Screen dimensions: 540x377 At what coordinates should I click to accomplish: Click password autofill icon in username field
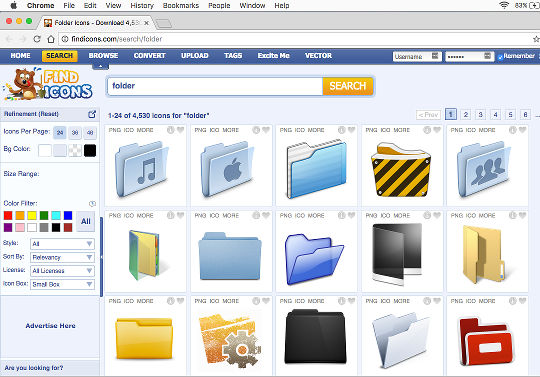(435, 56)
